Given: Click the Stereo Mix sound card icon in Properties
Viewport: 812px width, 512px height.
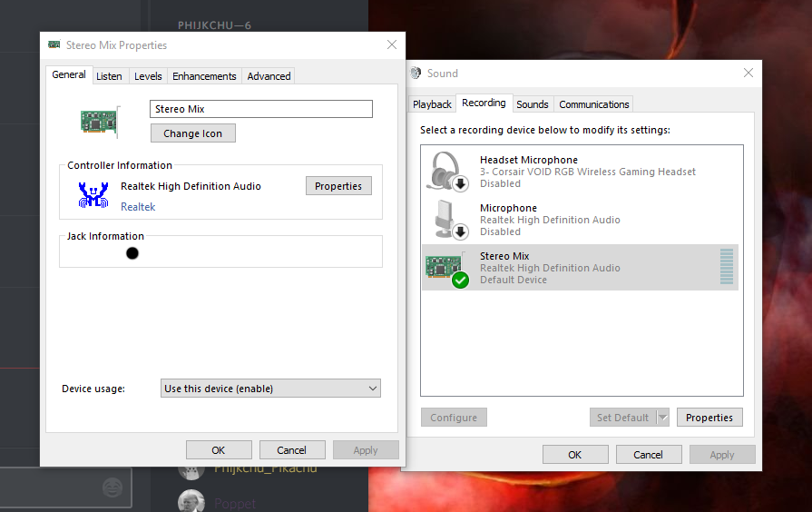Looking at the screenshot, I should (99, 122).
